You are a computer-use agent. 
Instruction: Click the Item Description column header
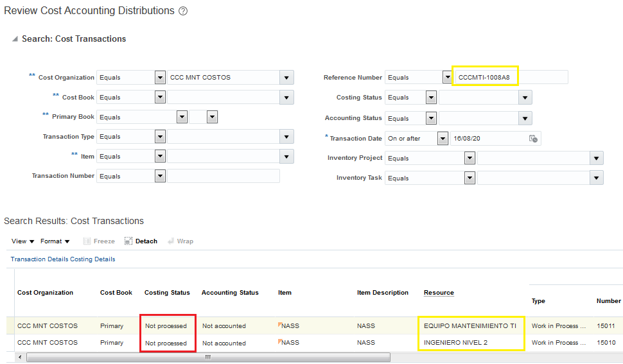click(x=383, y=293)
